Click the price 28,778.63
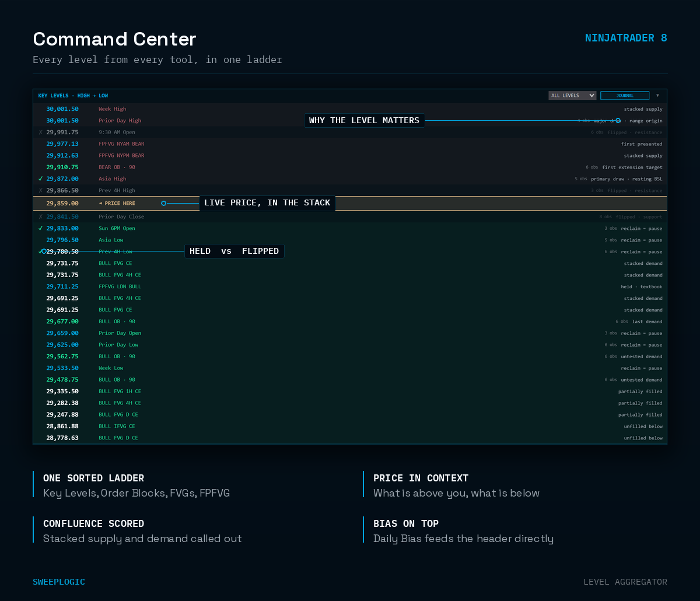Viewport: 700px width, 601px height. pyautogui.click(x=62, y=438)
